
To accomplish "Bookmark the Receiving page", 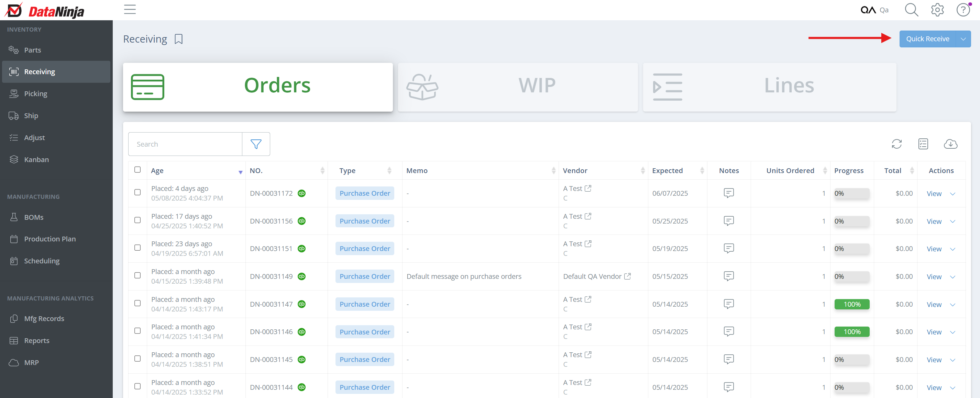I will 178,39.
